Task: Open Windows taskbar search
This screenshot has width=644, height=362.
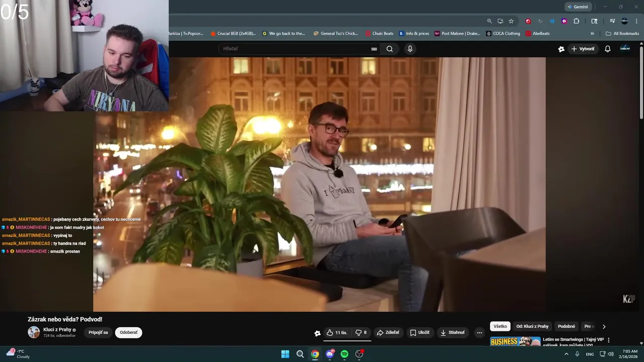Action: (300, 354)
